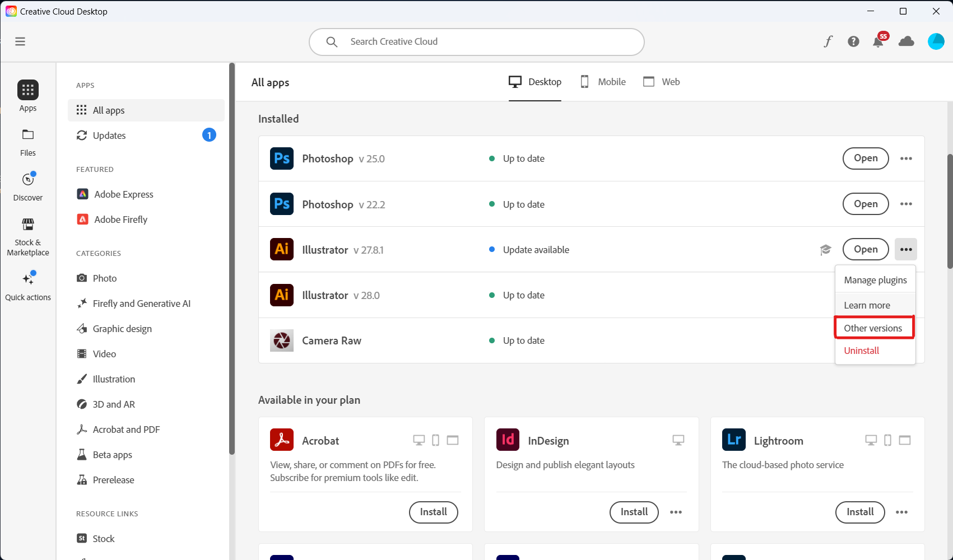The image size is (953, 560).
Task: Open Discover in the left sidebar
Action: pos(28,187)
